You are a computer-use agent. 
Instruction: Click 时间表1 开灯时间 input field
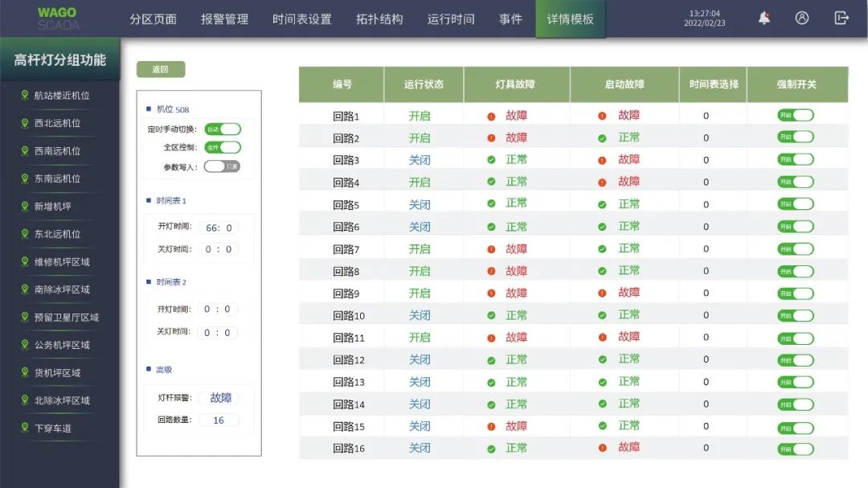point(218,228)
